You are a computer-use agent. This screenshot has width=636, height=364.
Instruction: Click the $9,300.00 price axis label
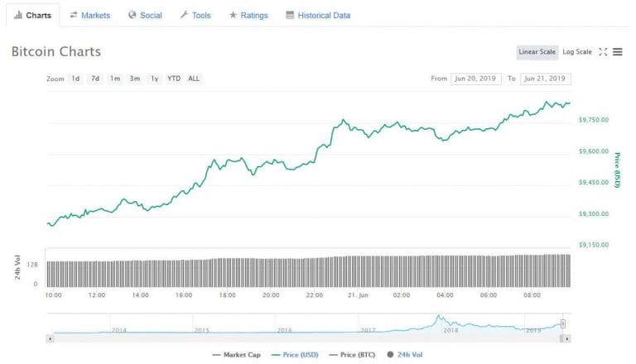pos(594,213)
